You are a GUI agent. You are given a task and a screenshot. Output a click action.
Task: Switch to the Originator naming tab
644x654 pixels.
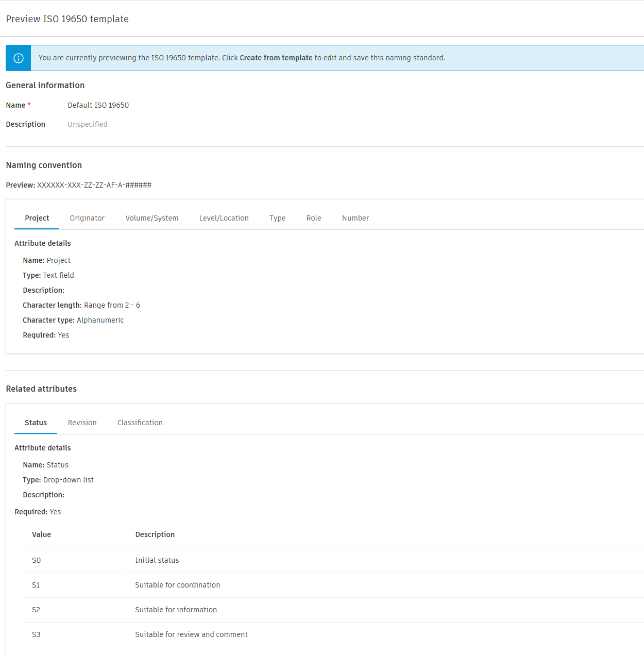click(x=87, y=217)
